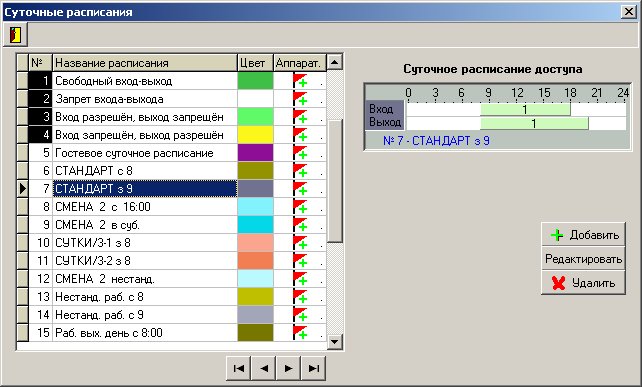Close the Суточные расписания window
642x387 pixels.
628,11
